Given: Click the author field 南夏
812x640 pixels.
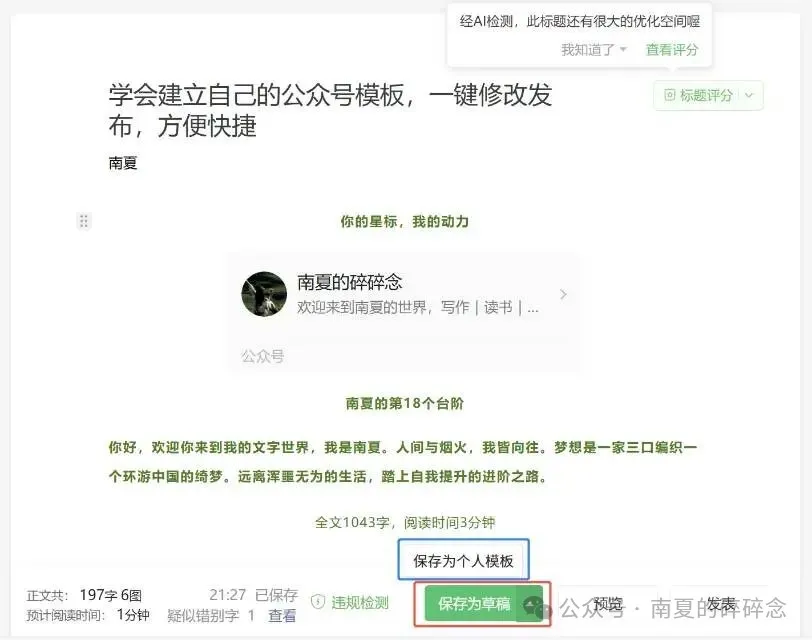Looking at the screenshot, I should 123,163.
